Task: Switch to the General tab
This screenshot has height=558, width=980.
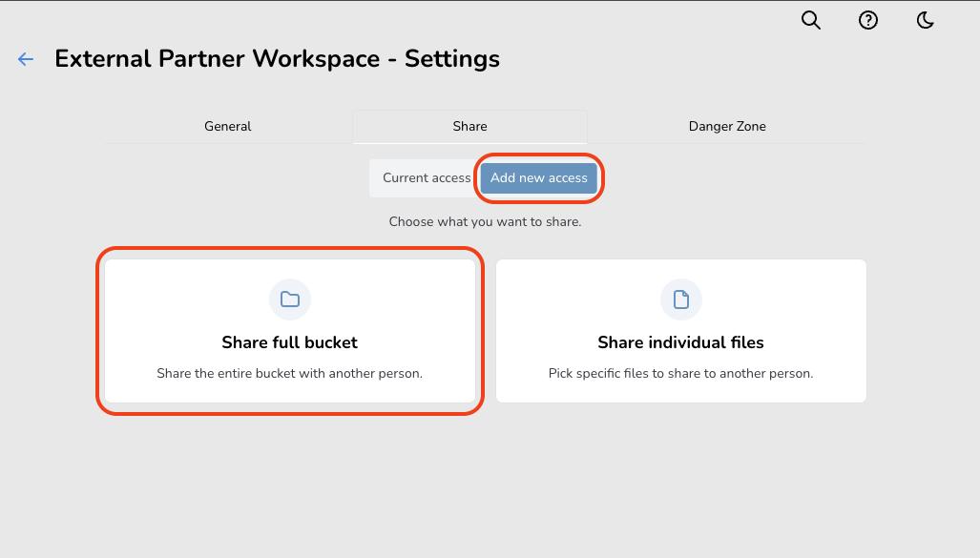Action: pyautogui.click(x=227, y=126)
